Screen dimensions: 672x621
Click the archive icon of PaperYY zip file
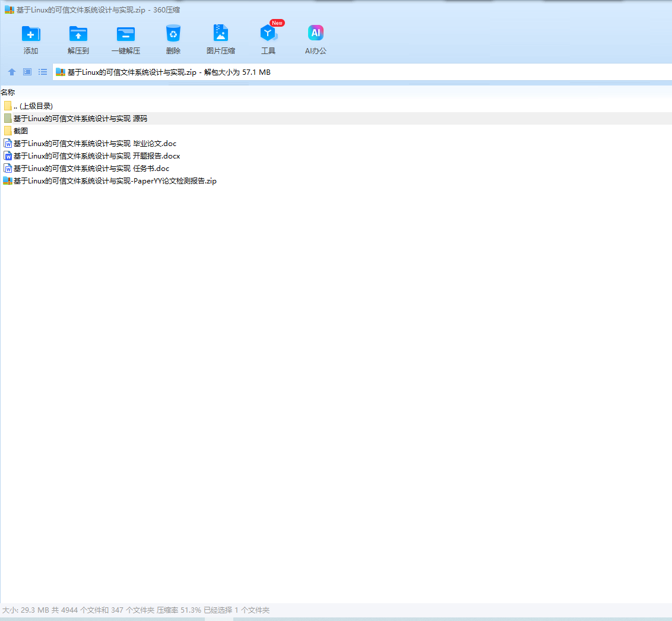(8, 181)
